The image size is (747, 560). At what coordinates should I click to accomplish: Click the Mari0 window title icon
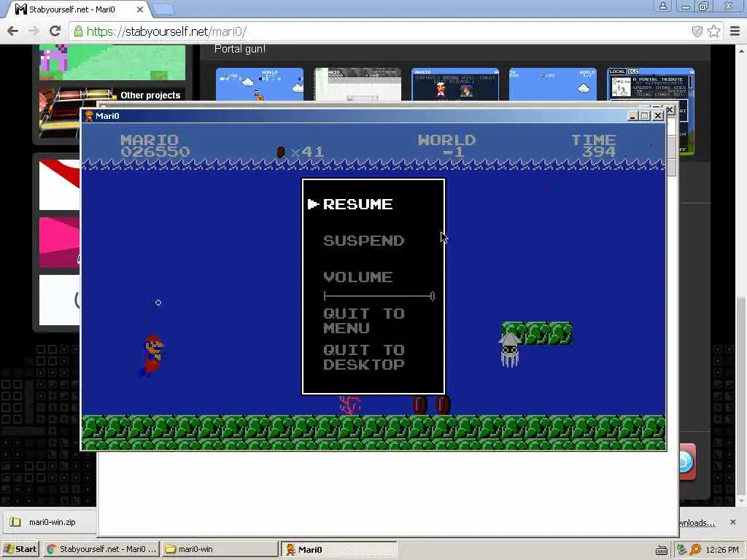(89, 116)
